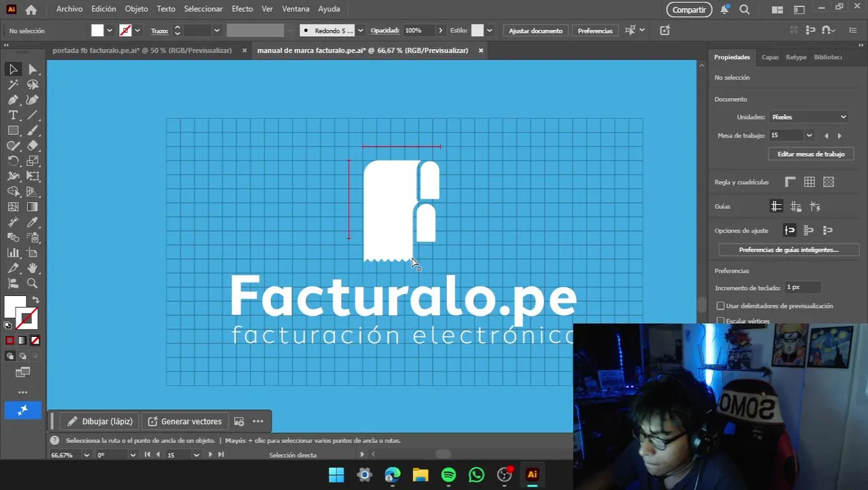Select the Lasso tool

tap(33, 85)
